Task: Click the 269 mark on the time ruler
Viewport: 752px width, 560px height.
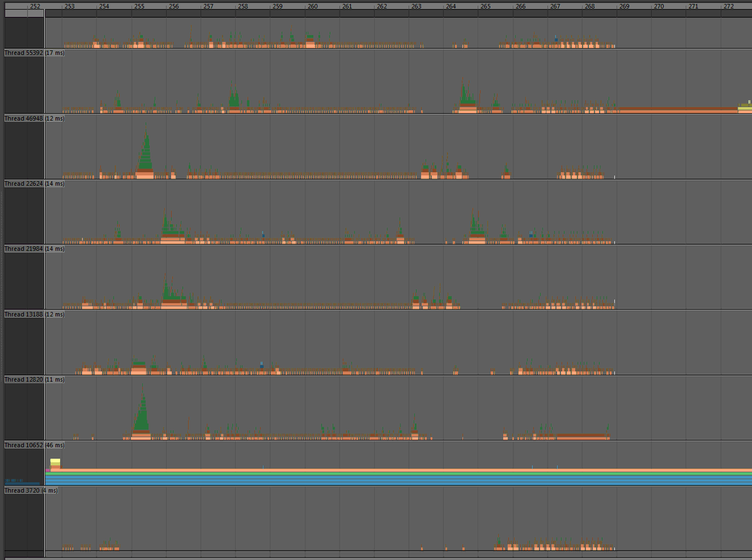Action: [624, 6]
